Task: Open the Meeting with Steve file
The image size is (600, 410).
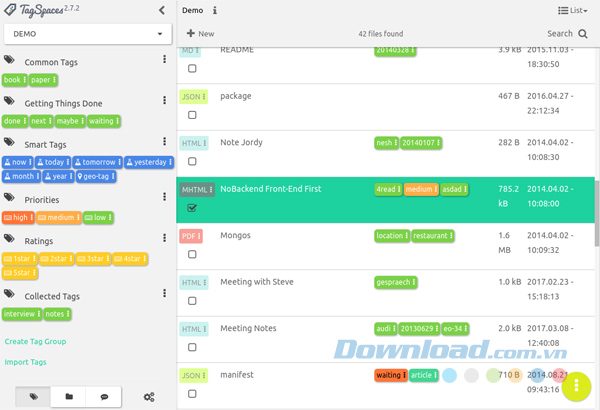Action: point(257,282)
